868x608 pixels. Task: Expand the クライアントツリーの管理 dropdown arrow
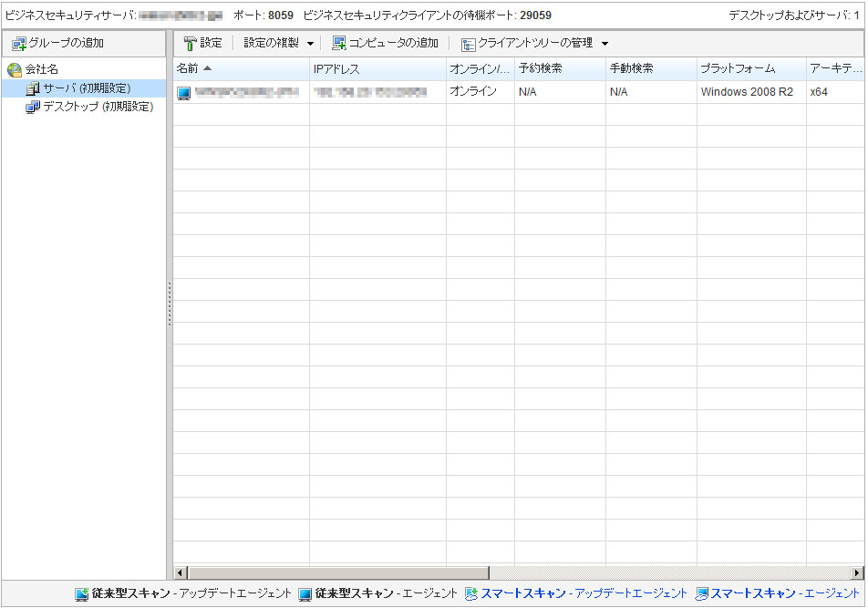(x=604, y=44)
